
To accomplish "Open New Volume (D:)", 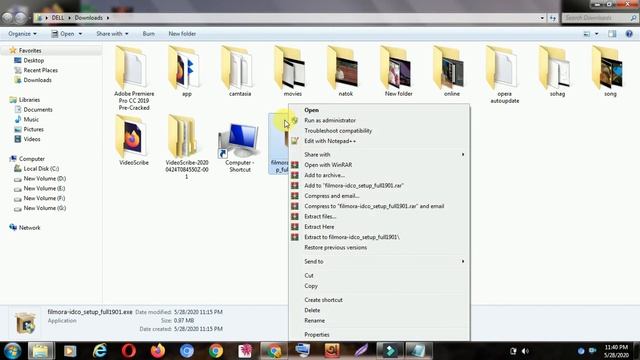I will click(x=44, y=178).
